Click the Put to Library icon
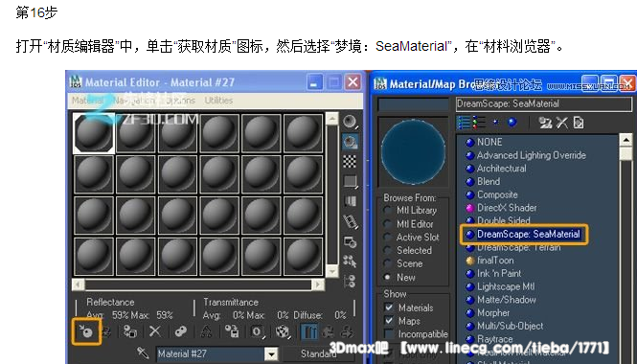The image size is (637, 364). coord(232,331)
